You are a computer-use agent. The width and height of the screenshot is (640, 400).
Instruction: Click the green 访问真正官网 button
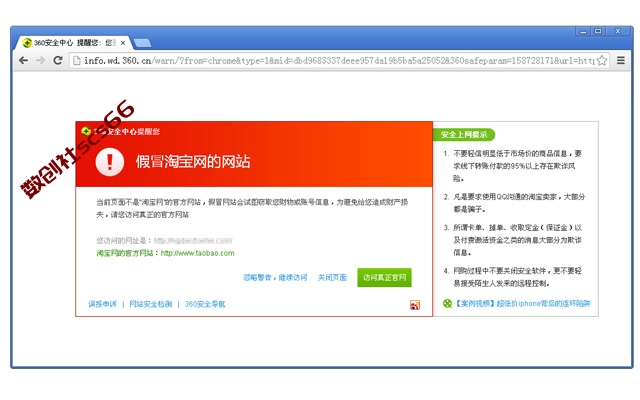click(x=384, y=278)
